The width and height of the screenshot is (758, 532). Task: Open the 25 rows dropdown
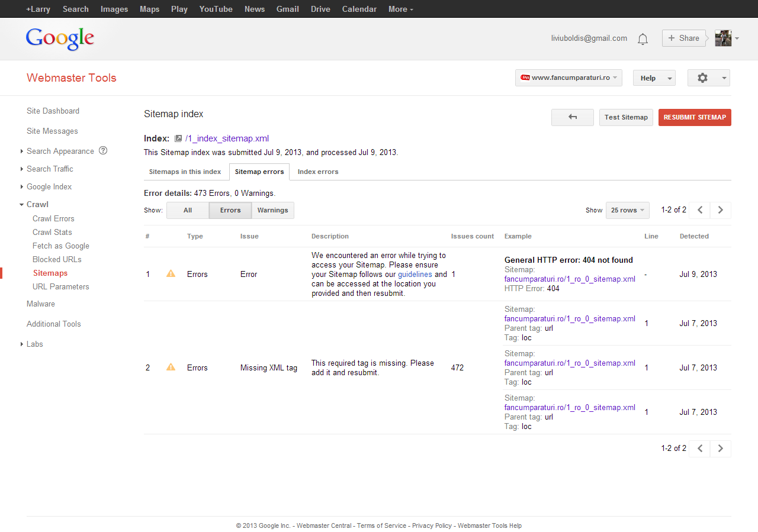628,210
